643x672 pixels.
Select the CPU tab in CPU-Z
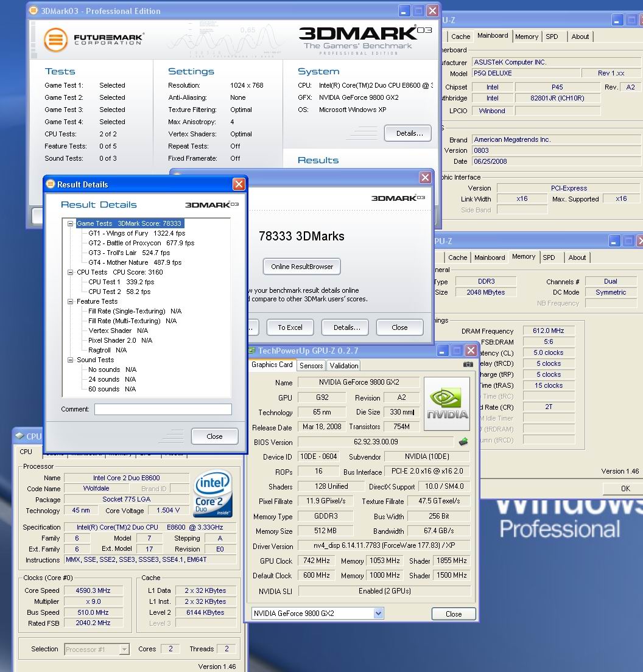point(26,452)
